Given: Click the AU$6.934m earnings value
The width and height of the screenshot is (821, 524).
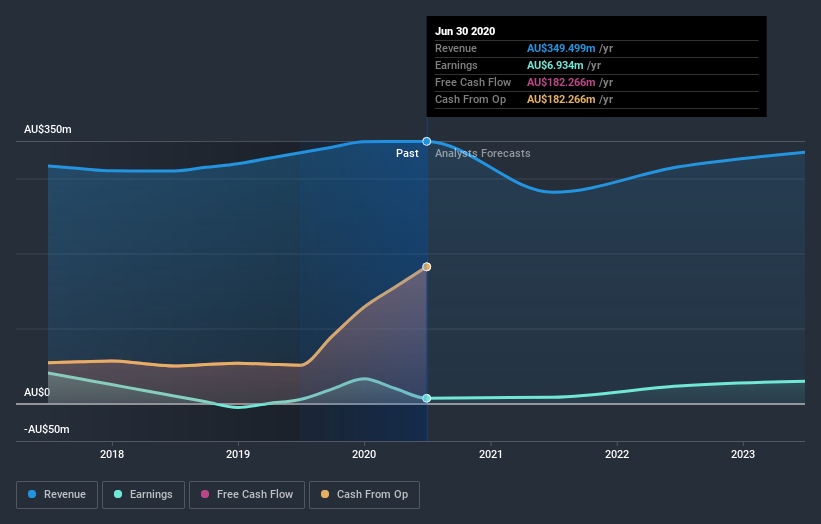Looking at the screenshot, I should coord(555,65).
